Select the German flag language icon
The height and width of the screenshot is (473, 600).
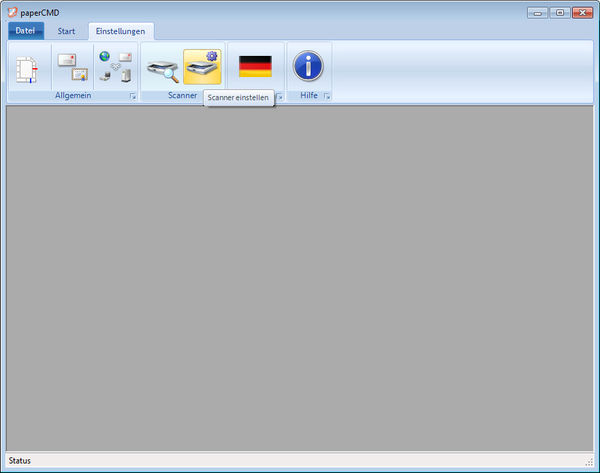(x=255, y=66)
